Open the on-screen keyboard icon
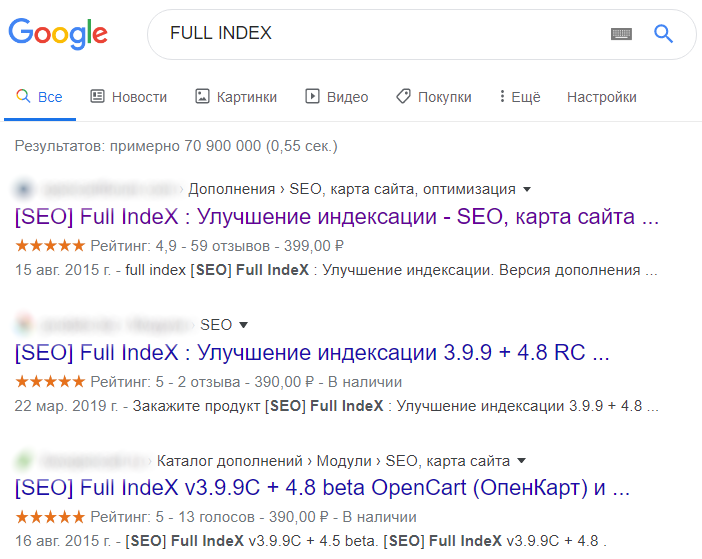The width and height of the screenshot is (702, 559). click(621, 34)
